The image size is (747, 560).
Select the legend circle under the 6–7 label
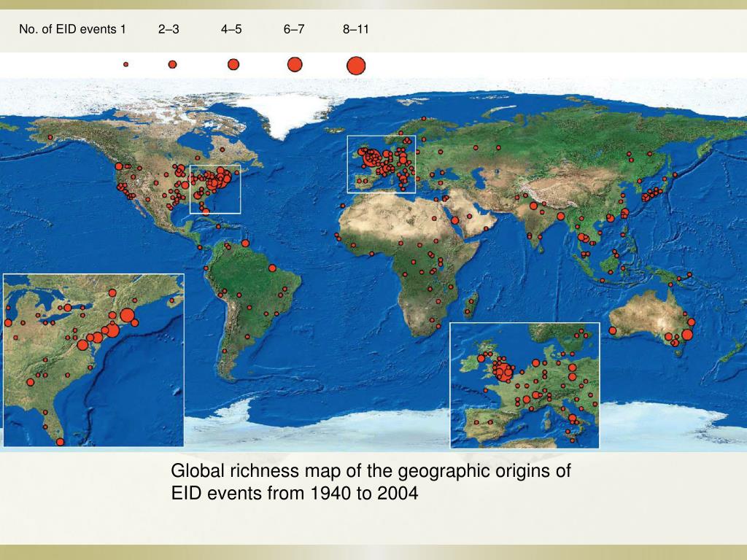coord(295,64)
